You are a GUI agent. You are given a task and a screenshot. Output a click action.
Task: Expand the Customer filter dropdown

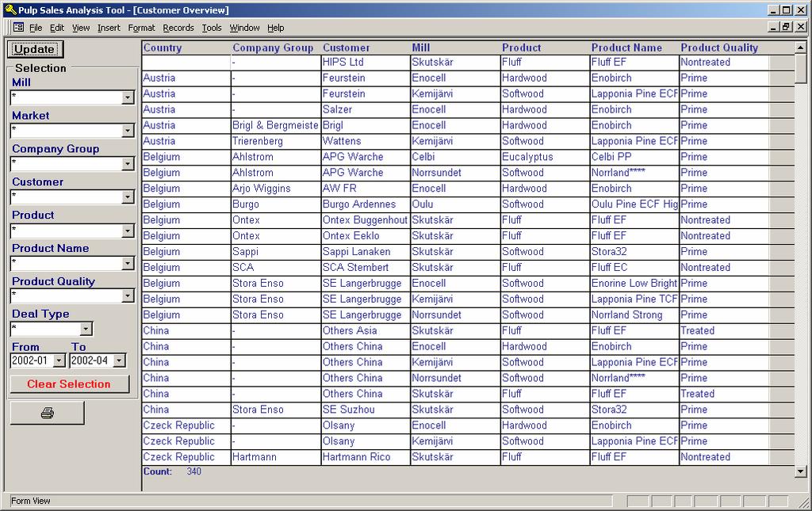tap(128, 197)
